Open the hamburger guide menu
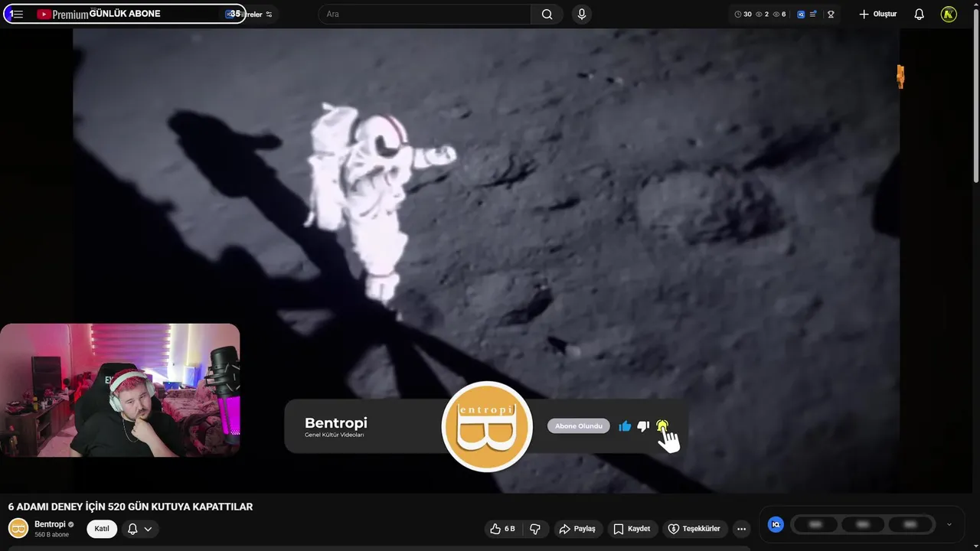Screen dimensions: 980x551 coord(17,14)
